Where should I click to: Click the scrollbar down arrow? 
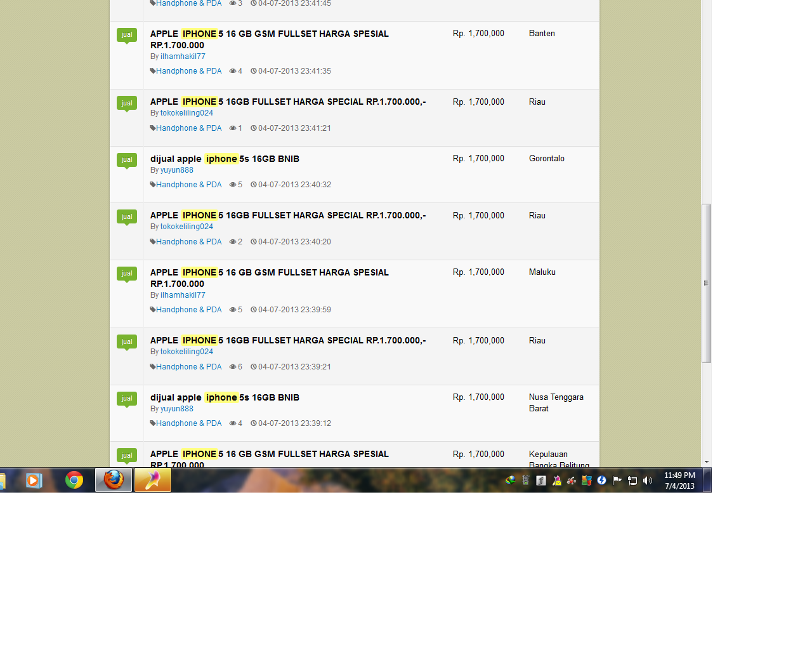706,462
